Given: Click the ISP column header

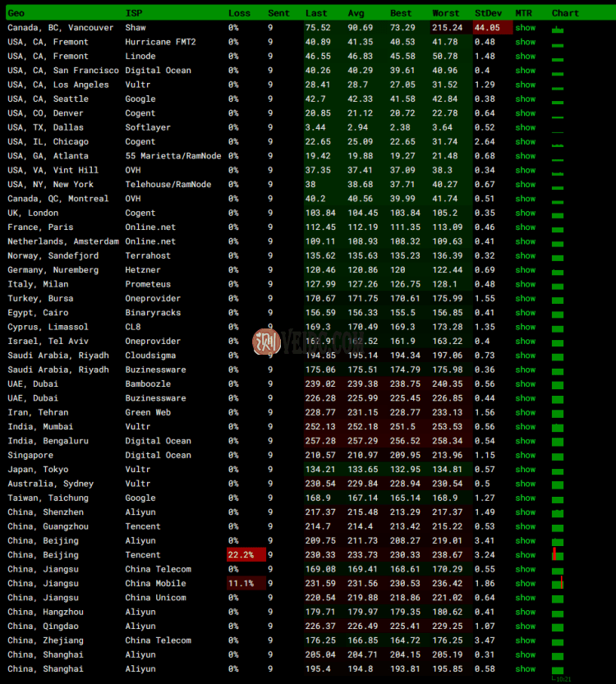Looking at the screenshot, I should point(134,13).
